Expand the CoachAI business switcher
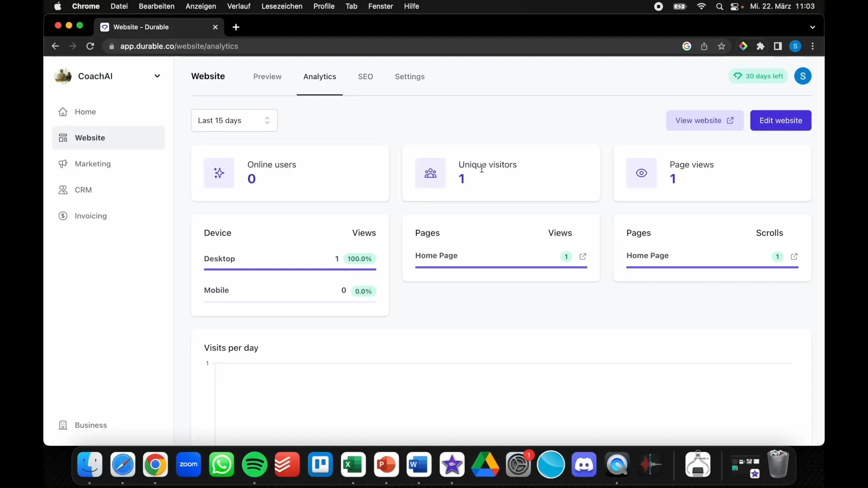This screenshot has width=868, height=488. 157,76
